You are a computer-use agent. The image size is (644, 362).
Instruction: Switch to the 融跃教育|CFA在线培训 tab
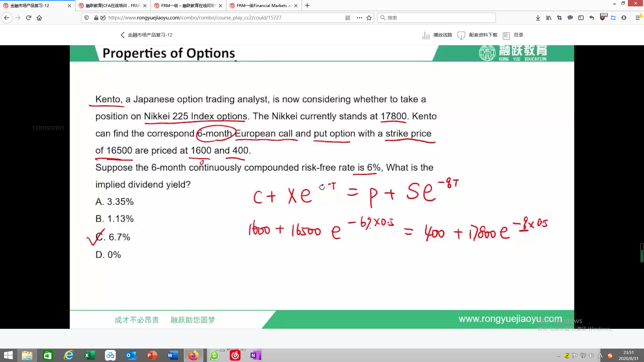112,6
